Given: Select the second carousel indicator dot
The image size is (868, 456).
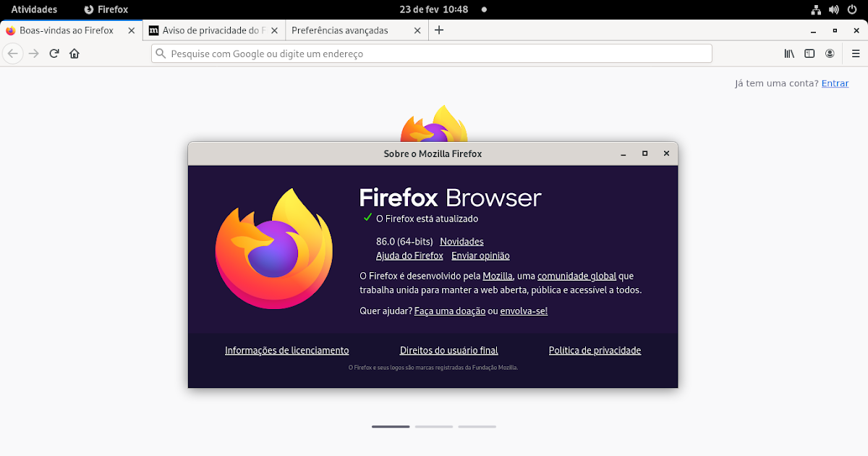Looking at the screenshot, I should (433, 427).
